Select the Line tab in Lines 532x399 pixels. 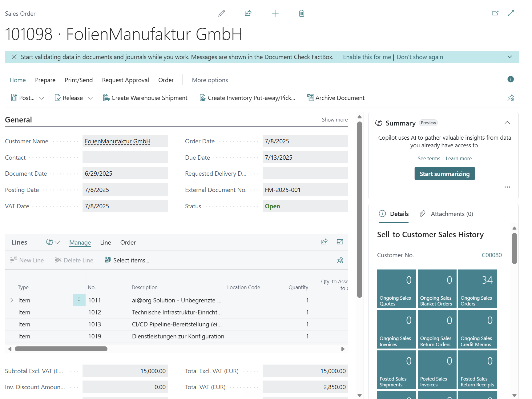(105, 242)
